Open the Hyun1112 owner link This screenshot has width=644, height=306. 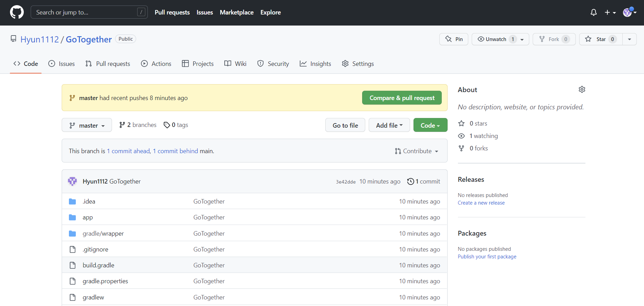pyautogui.click(x=40, y=39)
